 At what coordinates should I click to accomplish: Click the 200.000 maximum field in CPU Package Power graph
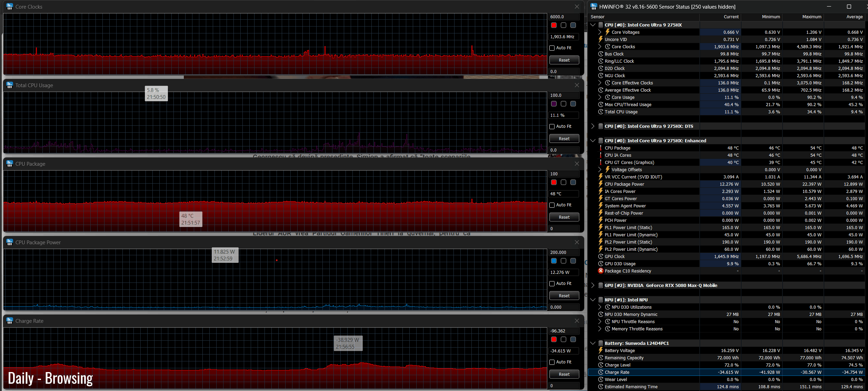(x=564, y=252)
